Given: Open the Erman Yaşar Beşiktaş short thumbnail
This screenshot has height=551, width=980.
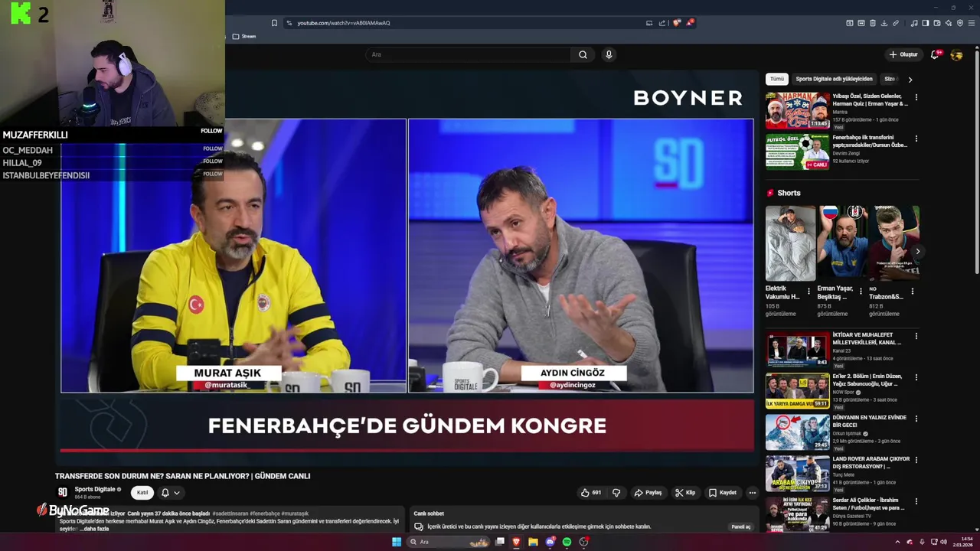Looking at the screenshot, I should click(842, 243).
